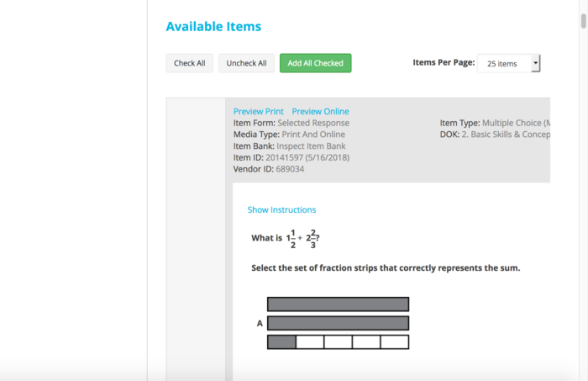Image resolution: width=588 pixels, height=381 pixels.
Task: Click the green Add All Checked button
Action: coord(315,63)
